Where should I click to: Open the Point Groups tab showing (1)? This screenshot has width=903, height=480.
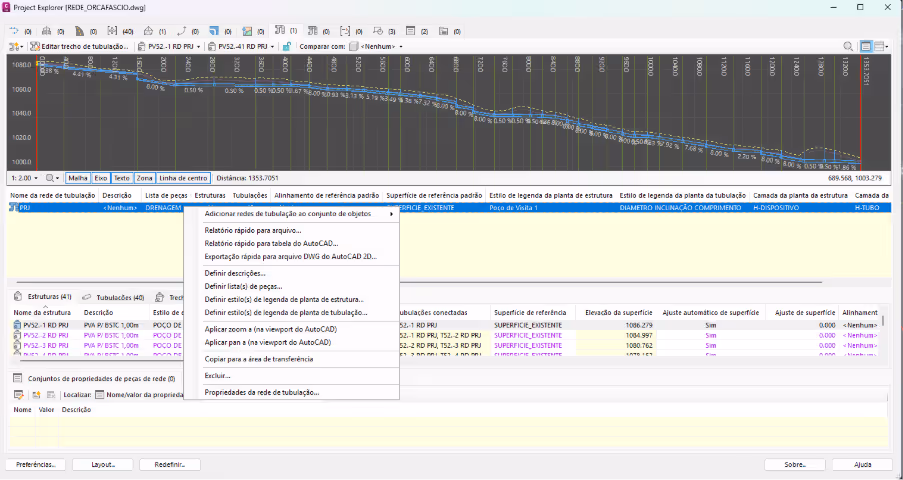point(154,31)
